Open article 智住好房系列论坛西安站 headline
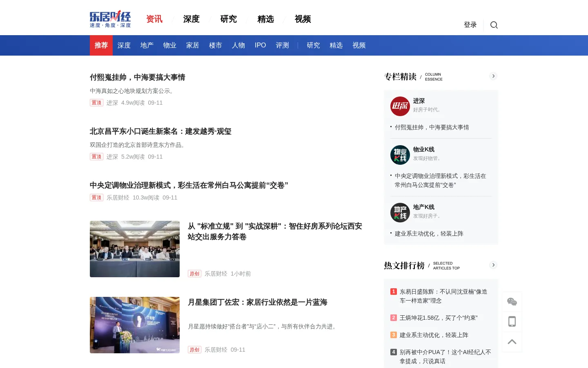The image size is (588, 368). click(x=275, y=231)
